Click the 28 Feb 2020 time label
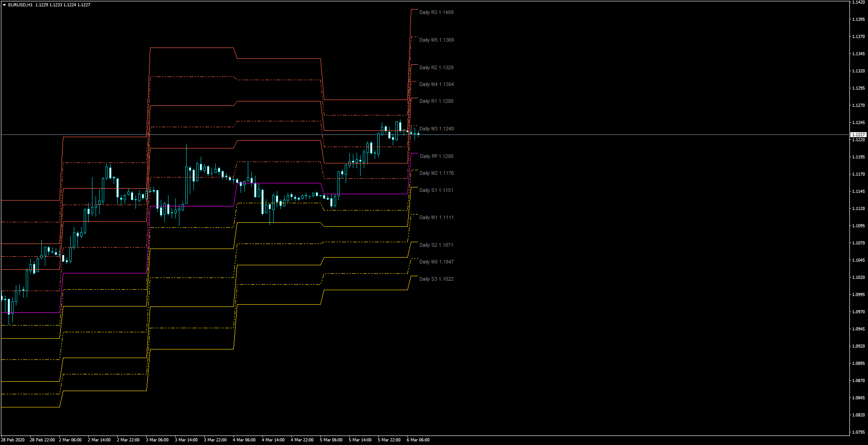Image resolution: width=868 pixels, height=445 pixels. 13,440
